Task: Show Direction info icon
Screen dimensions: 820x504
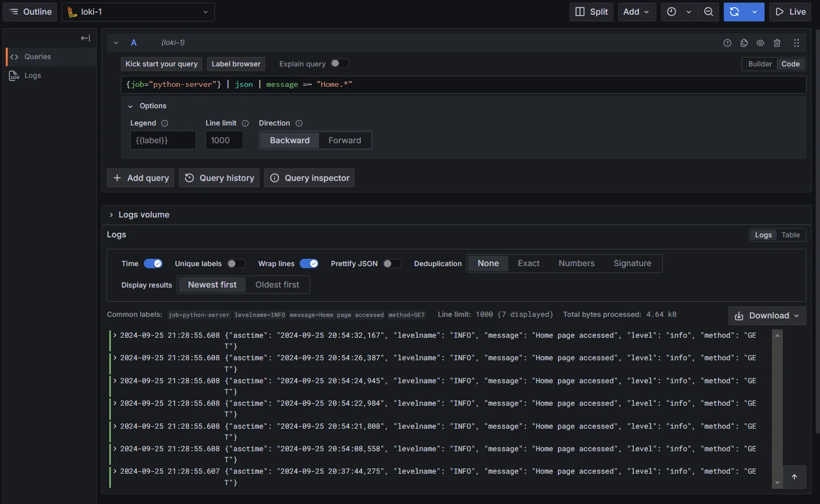Action: [299, 123]
